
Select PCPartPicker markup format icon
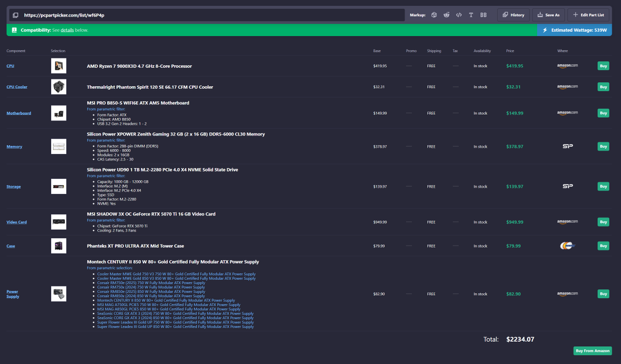(x=434, y=15)
